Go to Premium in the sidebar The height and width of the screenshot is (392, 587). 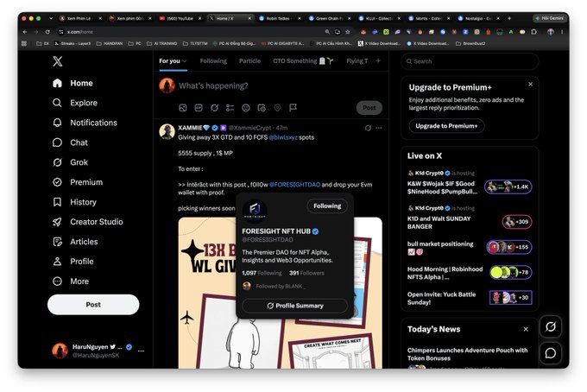[x=78, y=182]
